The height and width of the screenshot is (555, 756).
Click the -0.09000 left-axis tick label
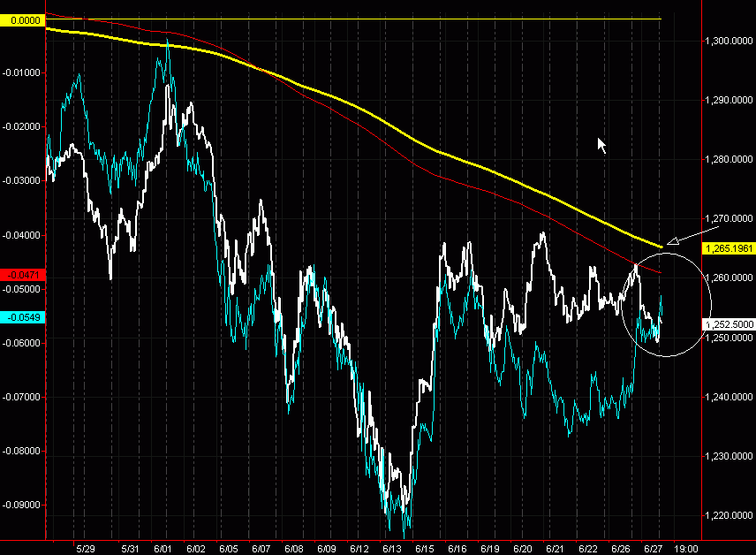(21, 506)
